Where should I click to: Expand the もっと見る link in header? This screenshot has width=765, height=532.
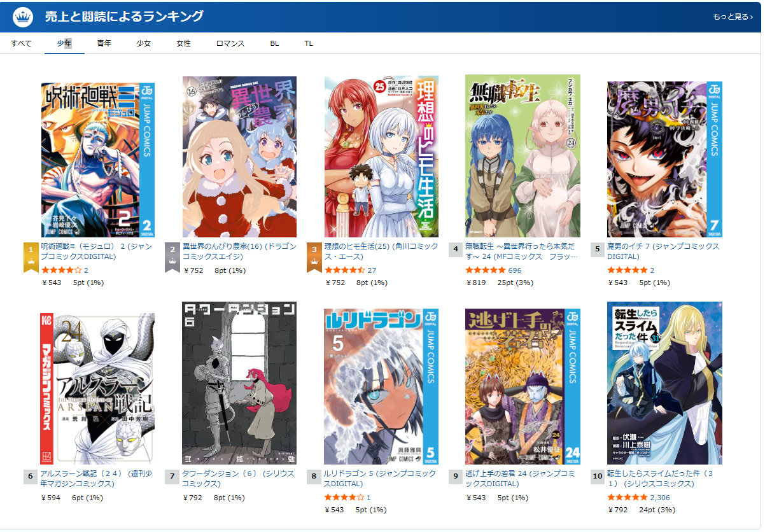point(733,17)
